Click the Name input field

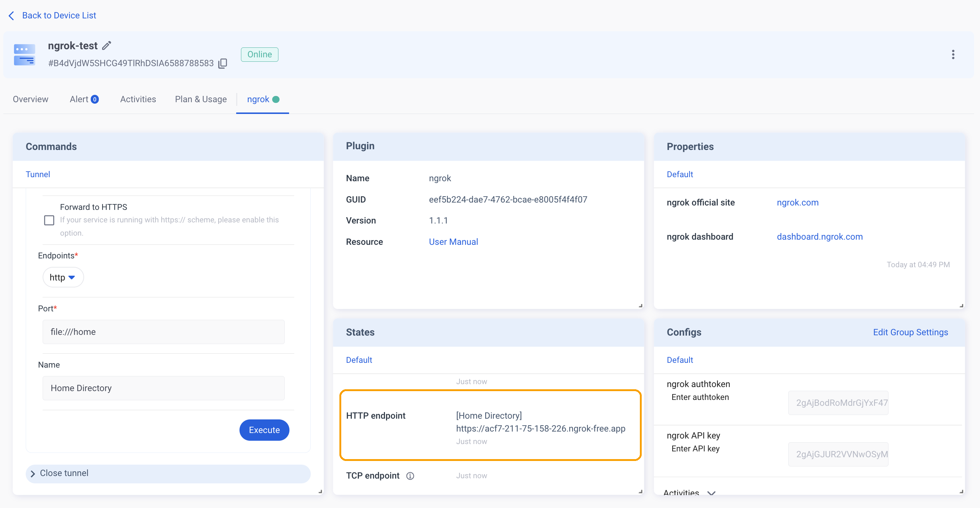(x=163, y=389)
